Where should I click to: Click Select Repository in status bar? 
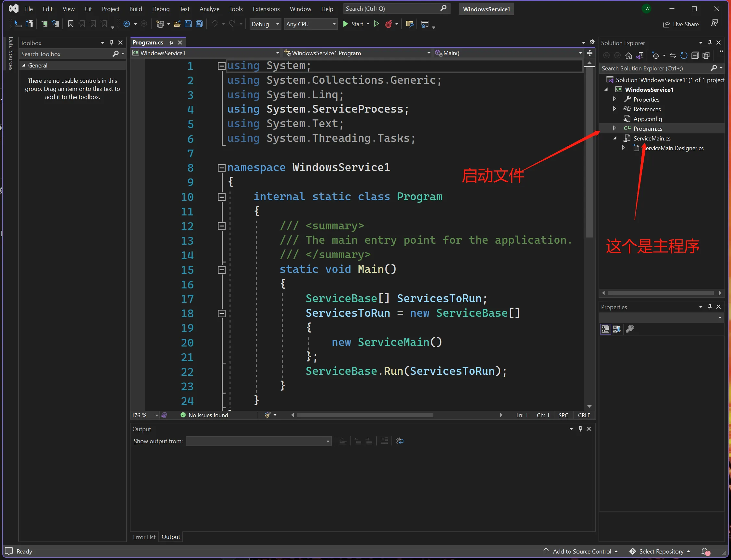pyautogui.click(x=660, y=552)
